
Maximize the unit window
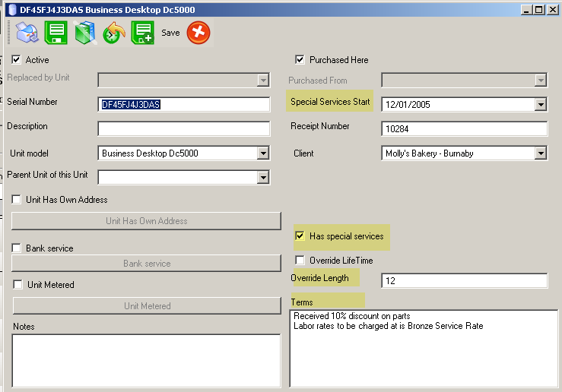(x=538, y=10)
